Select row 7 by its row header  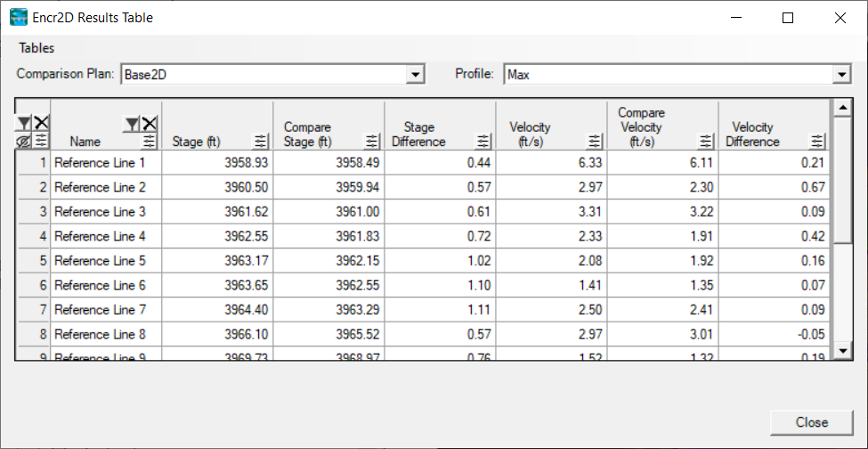(33, 310)
